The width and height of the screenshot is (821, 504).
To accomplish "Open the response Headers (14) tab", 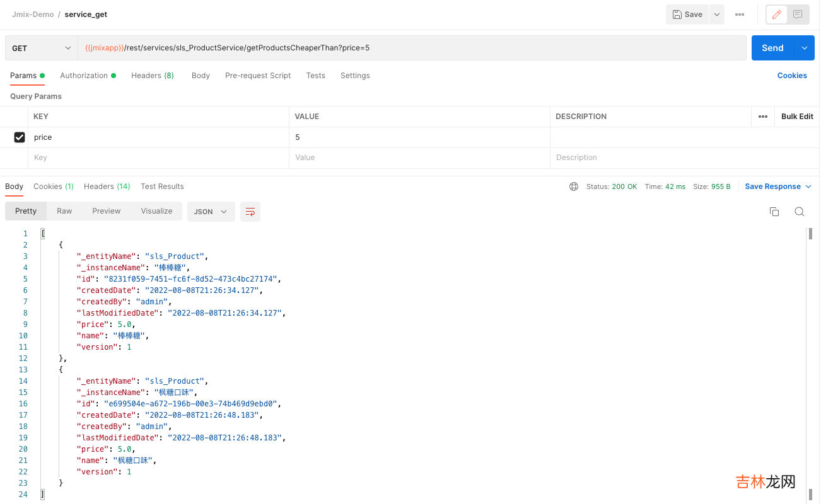I will 107,186.
